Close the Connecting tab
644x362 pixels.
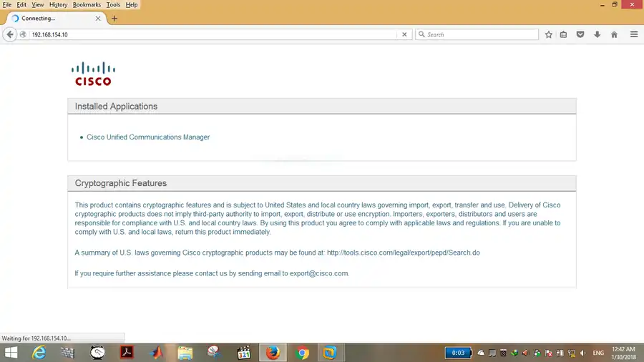(98, 18)
